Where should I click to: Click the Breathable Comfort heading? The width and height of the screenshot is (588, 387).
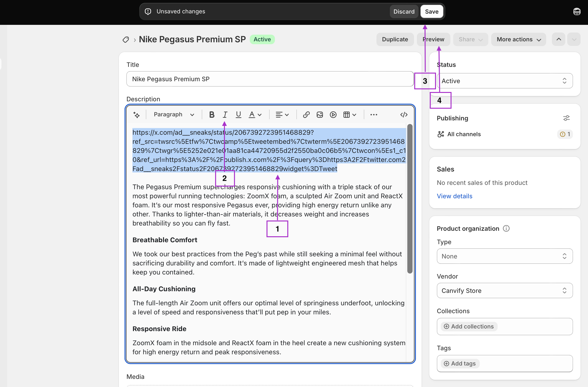tap(165, 240)
